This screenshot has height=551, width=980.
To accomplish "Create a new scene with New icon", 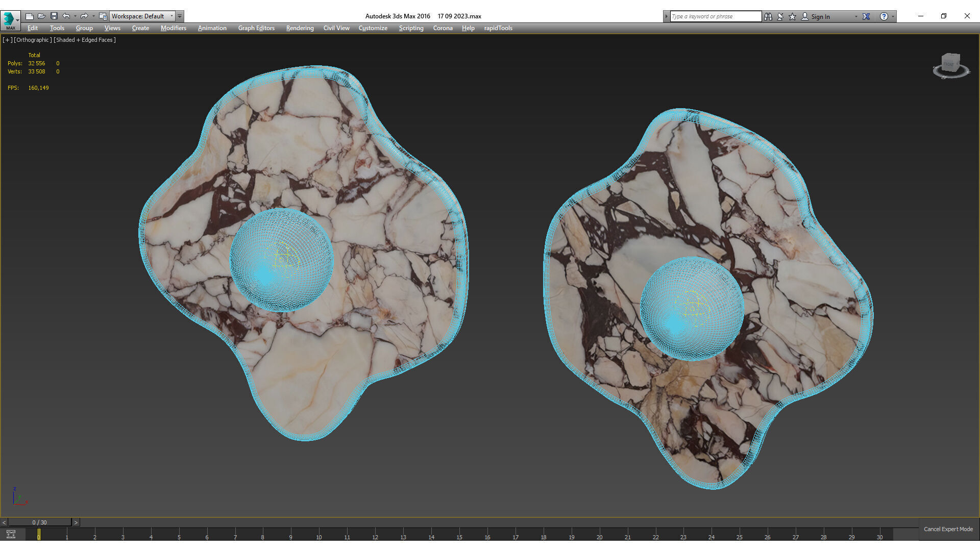I will tap(29, 16).
